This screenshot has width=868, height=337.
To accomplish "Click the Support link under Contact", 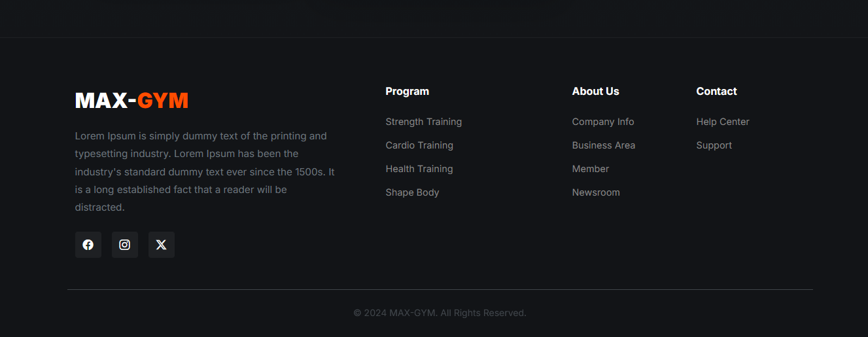I will pos(714,145).
